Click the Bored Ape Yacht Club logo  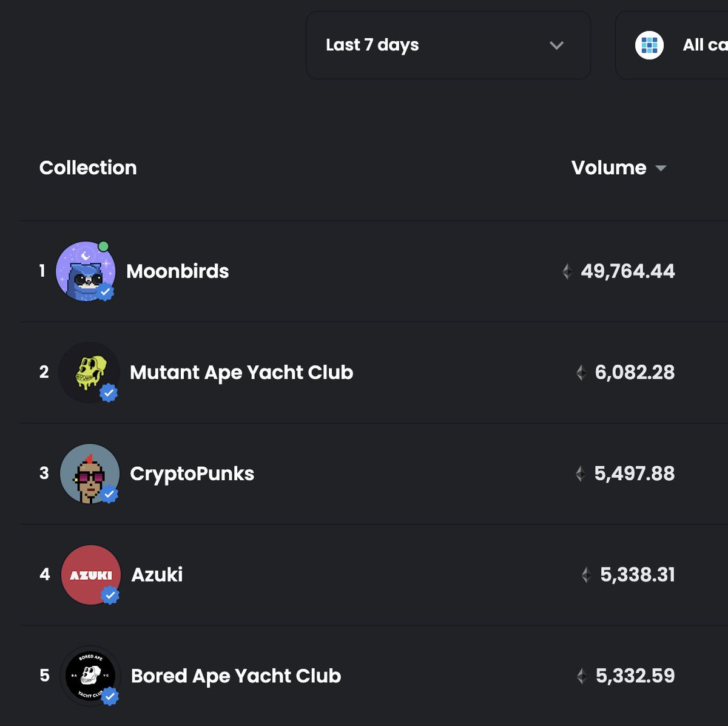click(90, 676)
